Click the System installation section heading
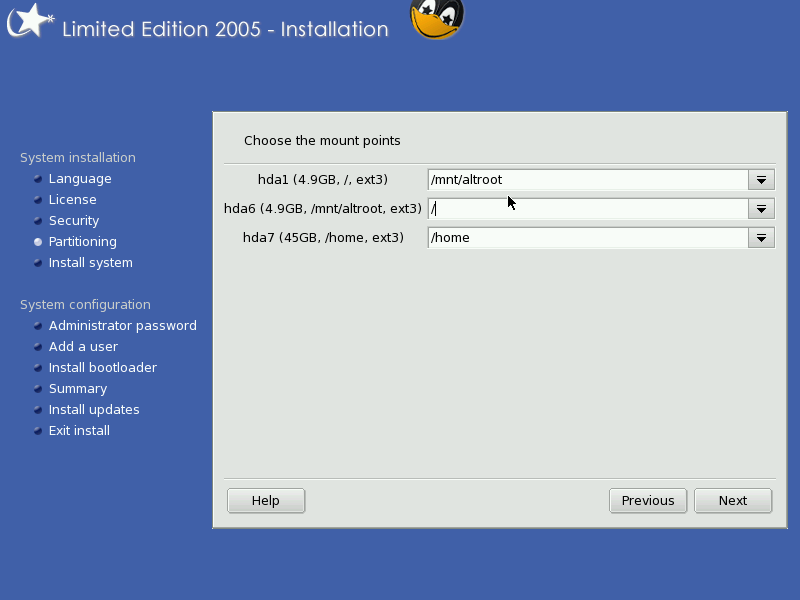 [78, 158]
